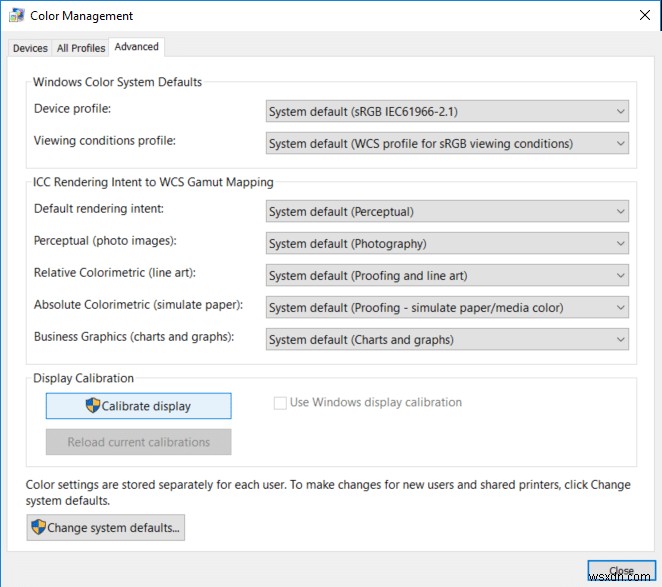Click the Default rendering intent label
Image resolution: width=662 pixels, height=587 pixels.
(99, 209)
